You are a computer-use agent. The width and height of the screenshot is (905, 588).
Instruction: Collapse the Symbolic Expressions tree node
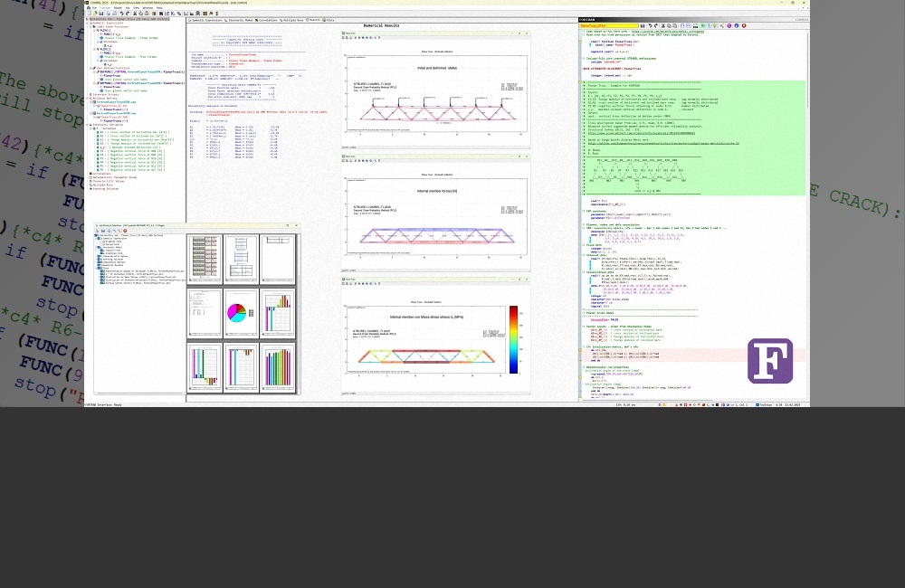point(87,24)
